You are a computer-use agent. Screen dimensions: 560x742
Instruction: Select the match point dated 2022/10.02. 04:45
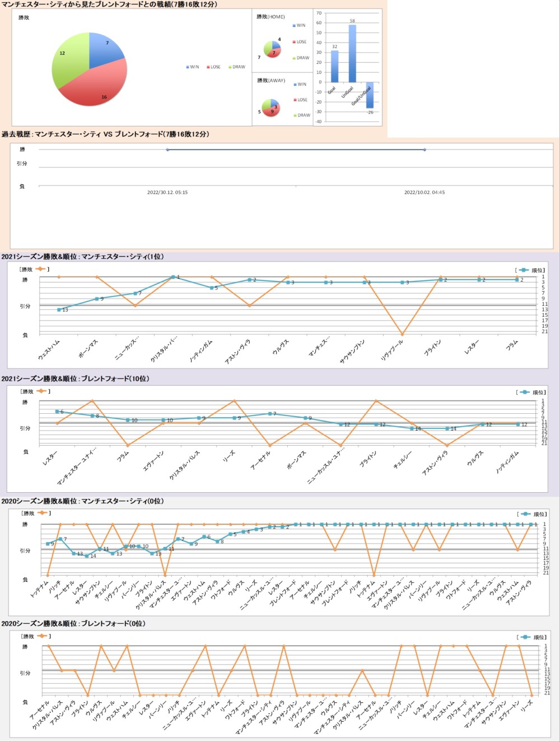coord(424,150)
